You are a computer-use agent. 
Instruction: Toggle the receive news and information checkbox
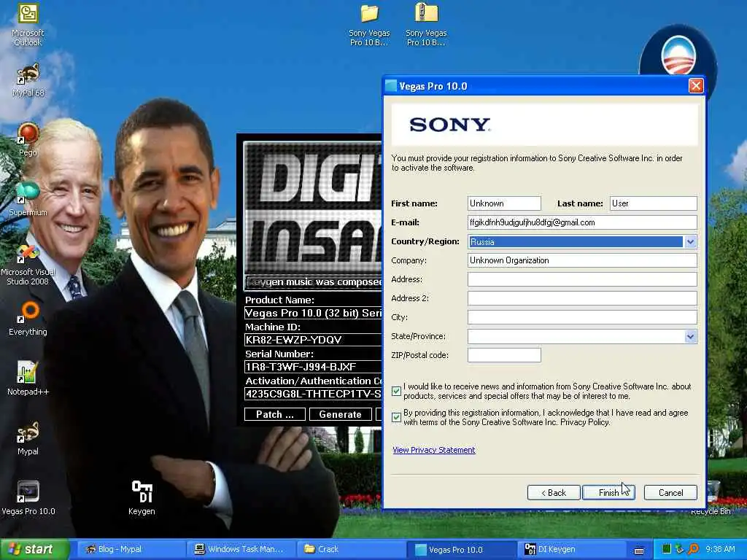point(396,391)
